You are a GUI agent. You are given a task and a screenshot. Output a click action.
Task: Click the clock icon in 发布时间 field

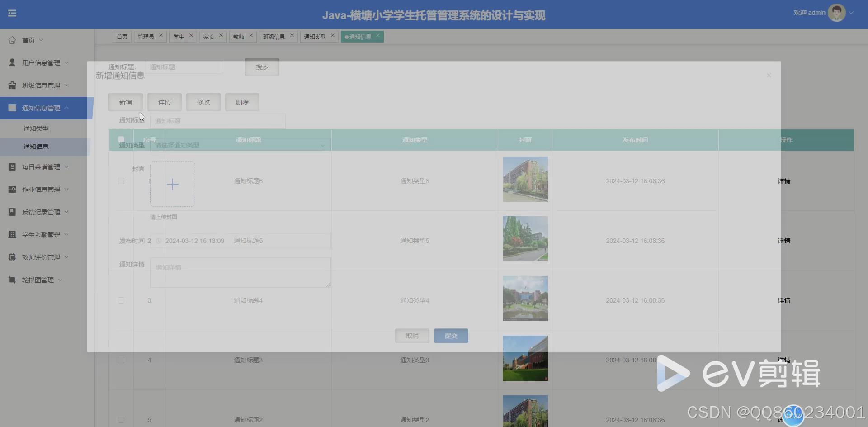[159, 241]
